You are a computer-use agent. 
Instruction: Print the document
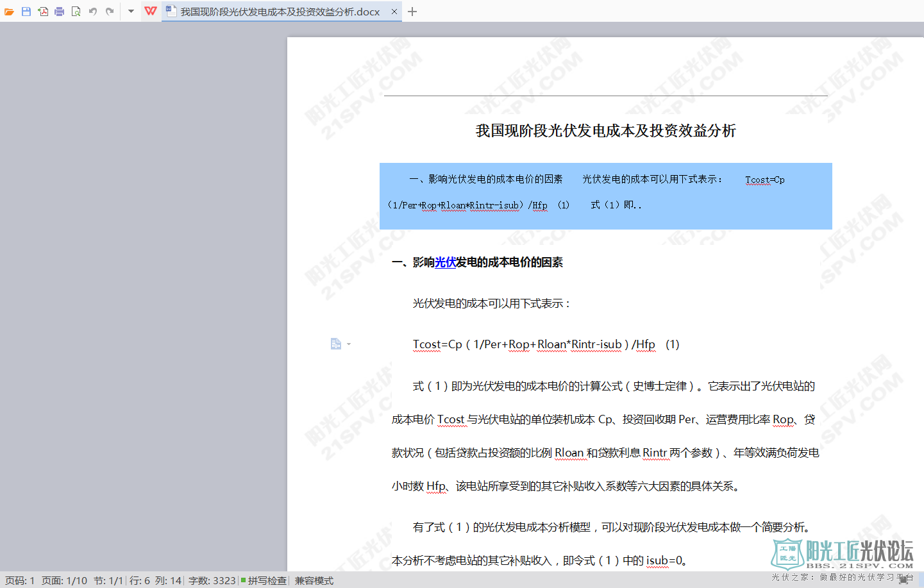pos(60,12)
